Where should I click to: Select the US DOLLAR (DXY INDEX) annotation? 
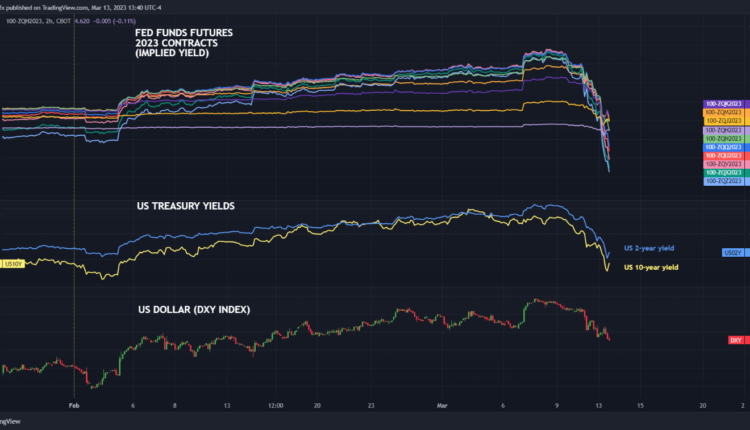pos(193,309)
